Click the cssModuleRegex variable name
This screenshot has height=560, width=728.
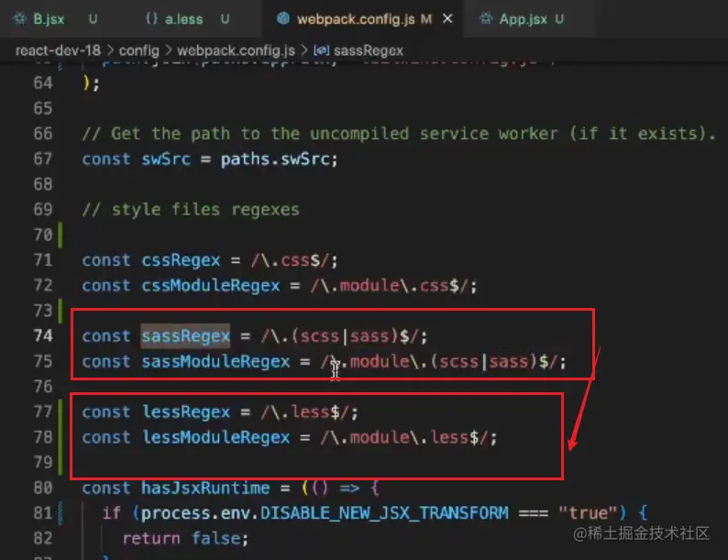tap(210, 285)
